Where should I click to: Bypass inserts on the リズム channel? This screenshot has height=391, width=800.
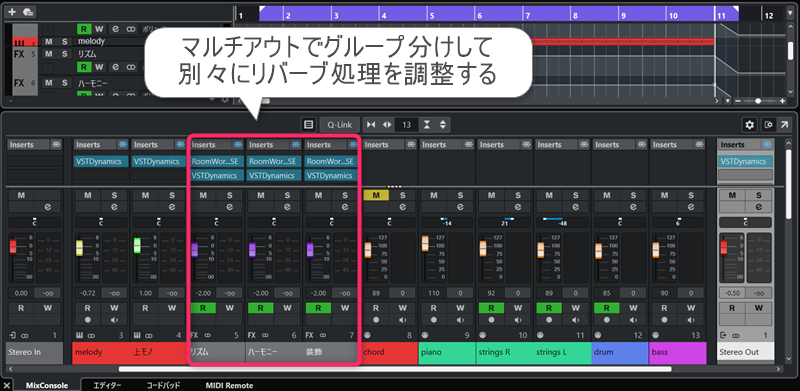pyautogui.click(x=238, y=145)
